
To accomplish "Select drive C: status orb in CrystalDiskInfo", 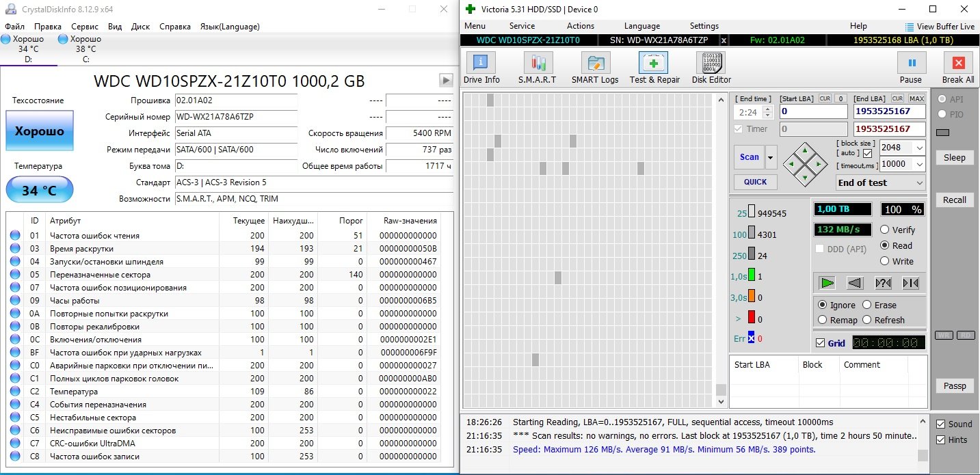I will pyautogui.click(x=64, y=39).
